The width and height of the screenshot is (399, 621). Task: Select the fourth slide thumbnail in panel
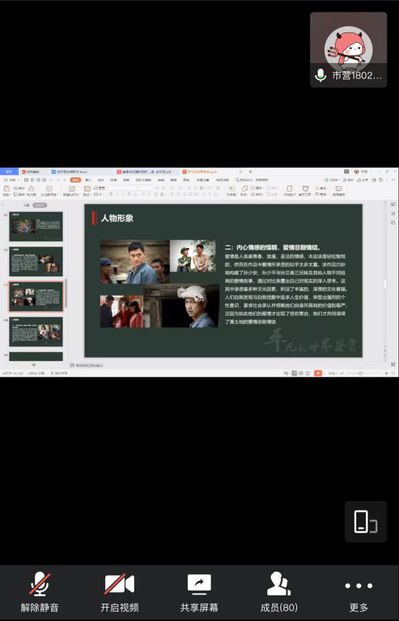pyautogui.click(x=36, y=331)
